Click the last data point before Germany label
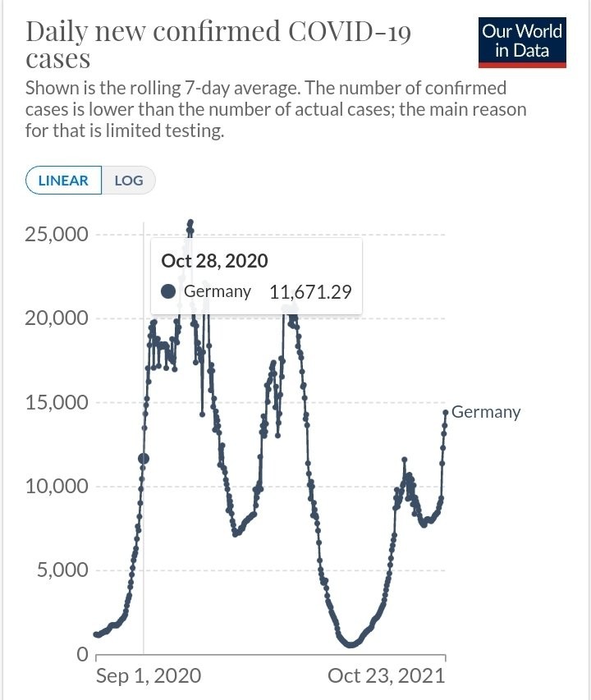This screenshot has width=591, height=700. (446, 413)
